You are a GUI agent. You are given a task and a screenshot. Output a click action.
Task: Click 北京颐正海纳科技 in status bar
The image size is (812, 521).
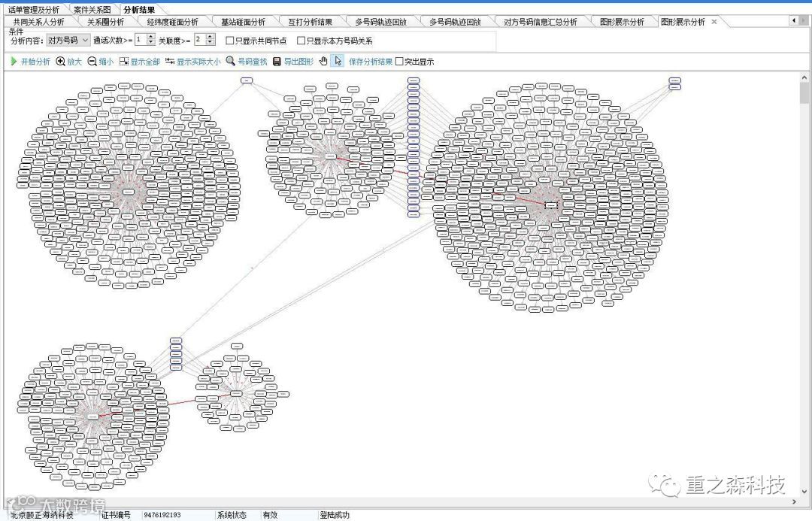[42, 515]
